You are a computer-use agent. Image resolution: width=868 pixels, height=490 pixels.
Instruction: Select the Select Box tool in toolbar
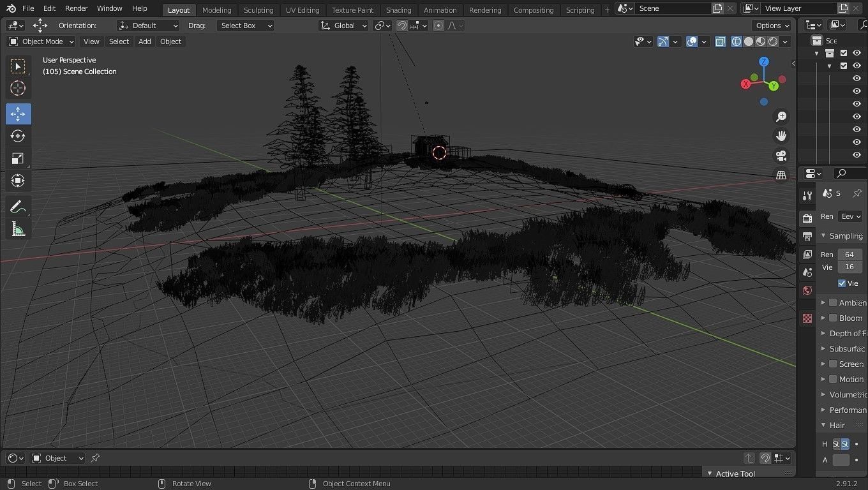click(18, 66)
